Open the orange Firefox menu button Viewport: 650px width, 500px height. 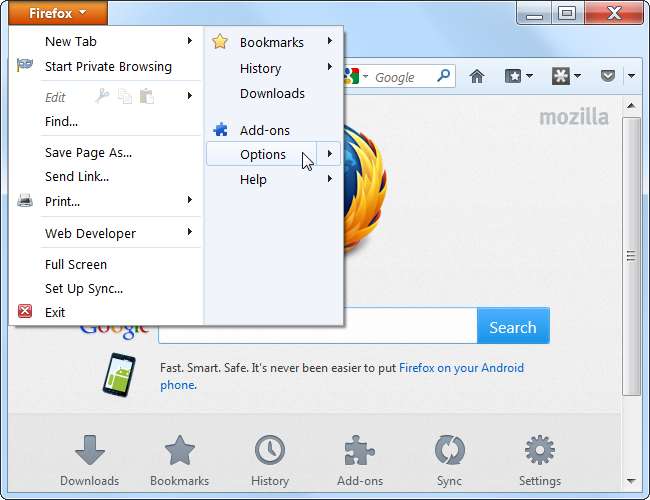point(58,13)
